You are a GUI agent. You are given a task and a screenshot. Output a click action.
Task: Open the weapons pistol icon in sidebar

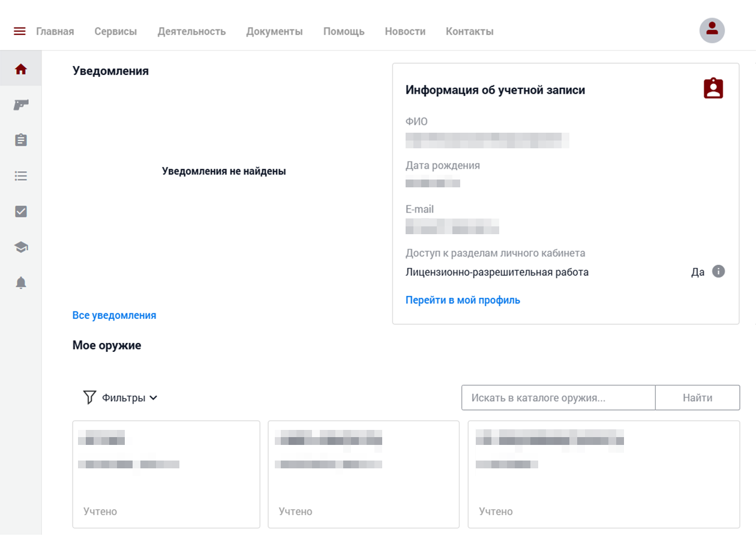21,105
